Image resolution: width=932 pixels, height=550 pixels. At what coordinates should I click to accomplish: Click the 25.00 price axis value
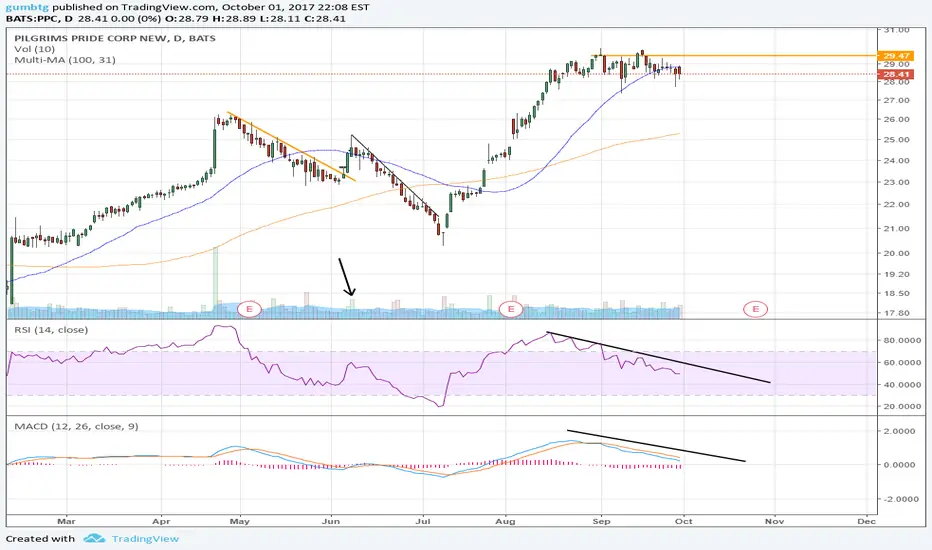click(896, 140)
